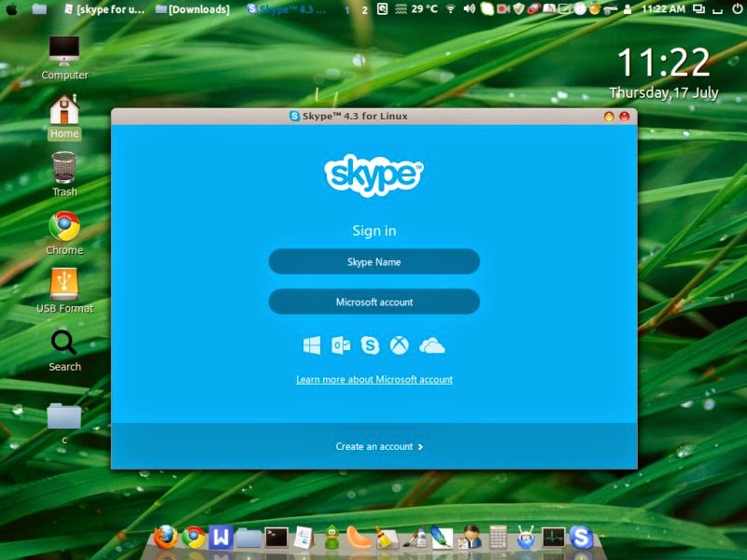Click the Xbox icon in Skype window
The image size is (747, 560).
point(400,345)
